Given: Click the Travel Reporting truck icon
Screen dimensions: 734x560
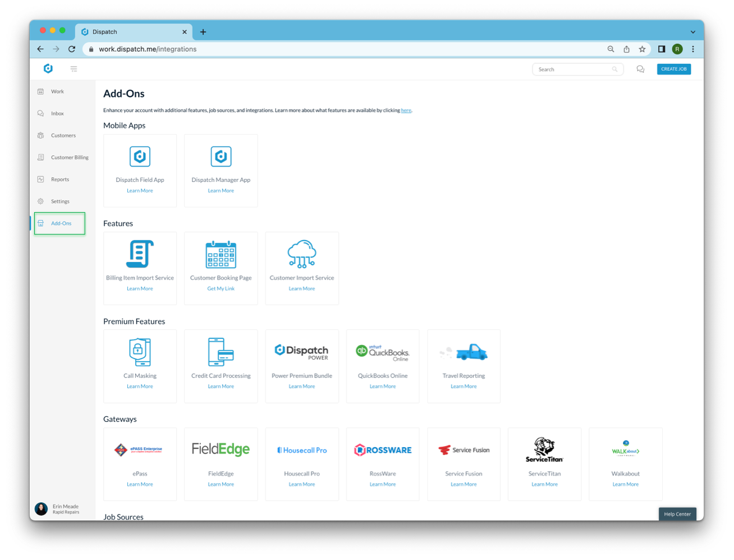Looking at the screenshot, I should click(x=464, y=352).
